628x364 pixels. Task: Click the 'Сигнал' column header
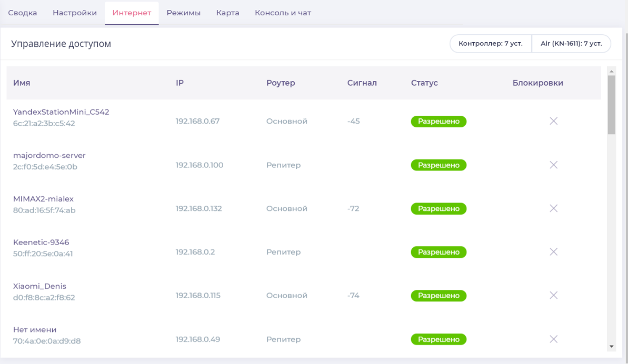tap(362, 83)
